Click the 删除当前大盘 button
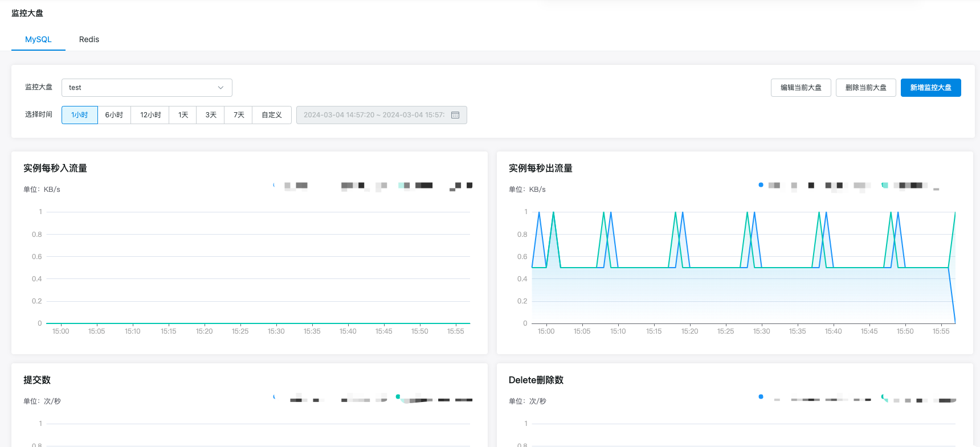This screenshot has height=447, width=980. pyautogui.click(x=865, y=88)
